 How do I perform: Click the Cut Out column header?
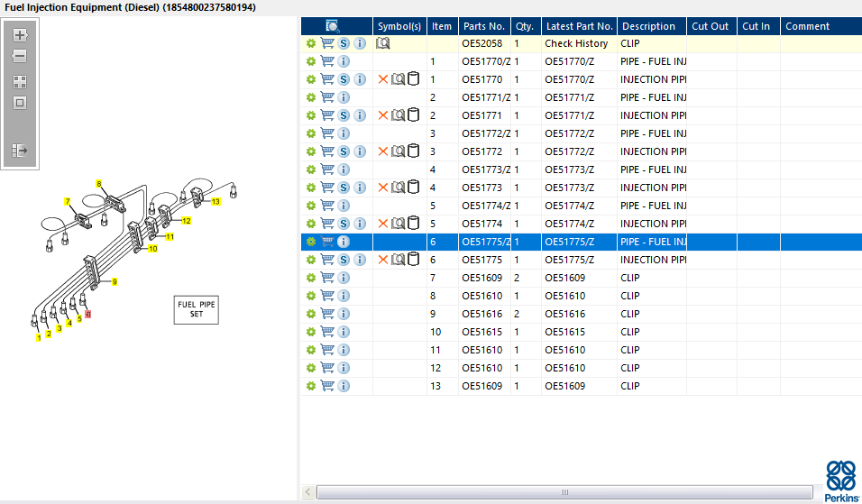[711, 26]
